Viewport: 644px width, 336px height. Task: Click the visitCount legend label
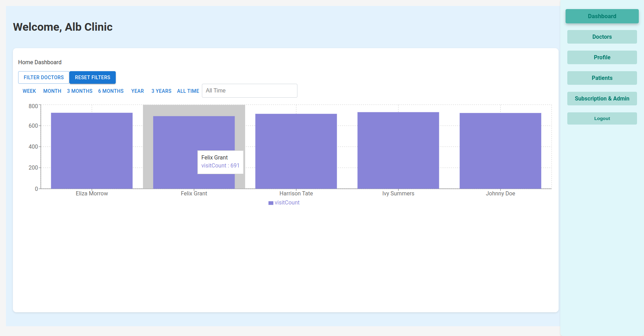click(x=287, y=203)
